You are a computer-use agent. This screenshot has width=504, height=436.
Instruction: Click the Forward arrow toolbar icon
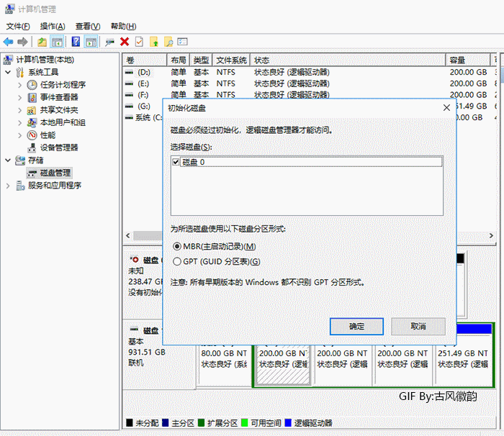(22, 42)
